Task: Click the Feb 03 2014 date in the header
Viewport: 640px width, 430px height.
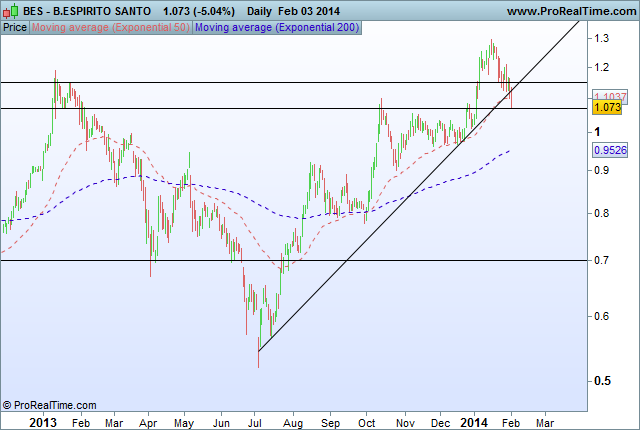Action: 309,11
